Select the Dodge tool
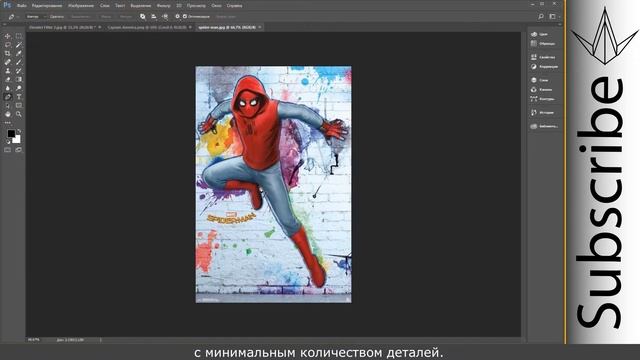Viewport: 640px width, 360px height. [x=19, y=88]
